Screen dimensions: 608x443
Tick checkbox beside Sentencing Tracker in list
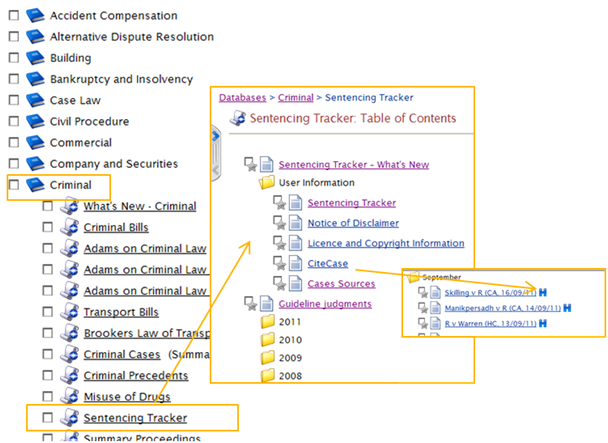tap(48, 417)
